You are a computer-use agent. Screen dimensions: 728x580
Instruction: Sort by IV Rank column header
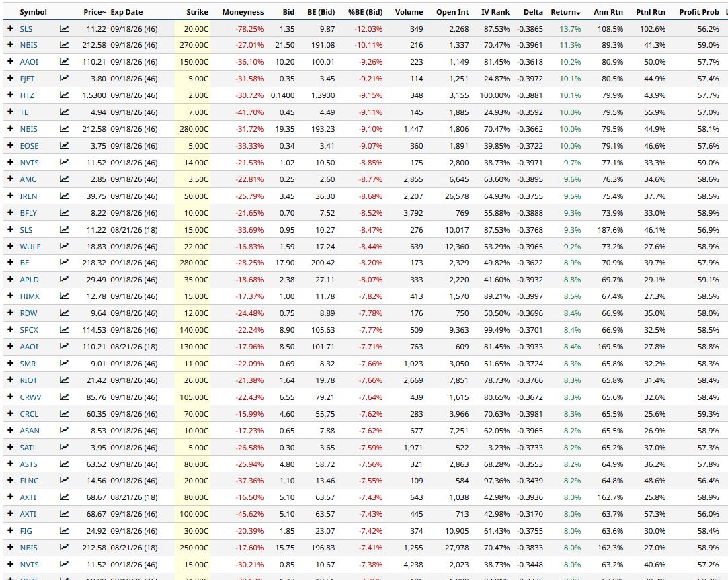(495, 12)
